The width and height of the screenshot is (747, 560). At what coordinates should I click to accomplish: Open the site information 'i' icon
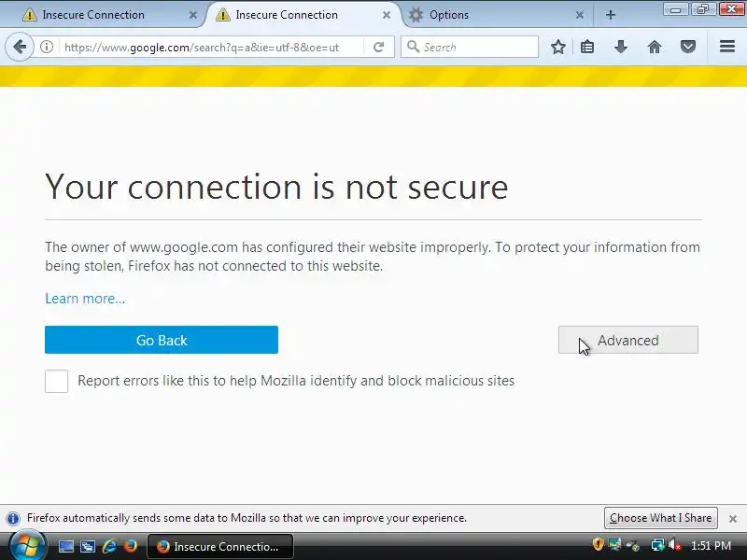(46, 47)
